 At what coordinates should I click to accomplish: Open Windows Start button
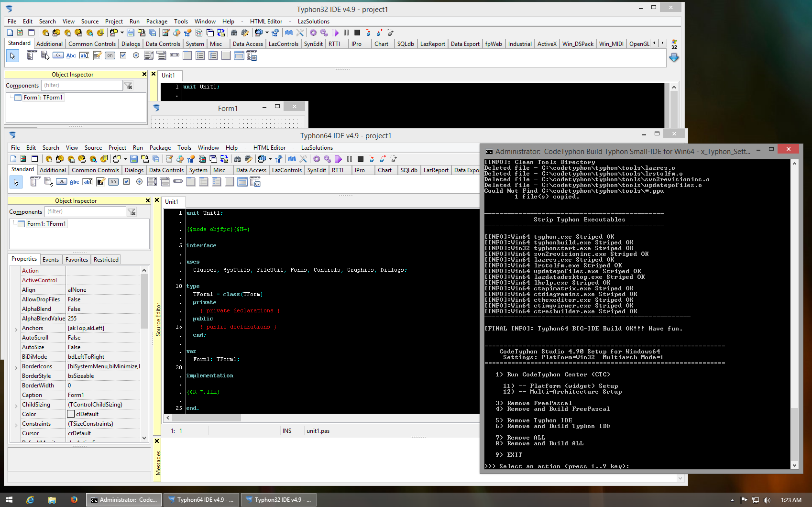pos(9,500)
